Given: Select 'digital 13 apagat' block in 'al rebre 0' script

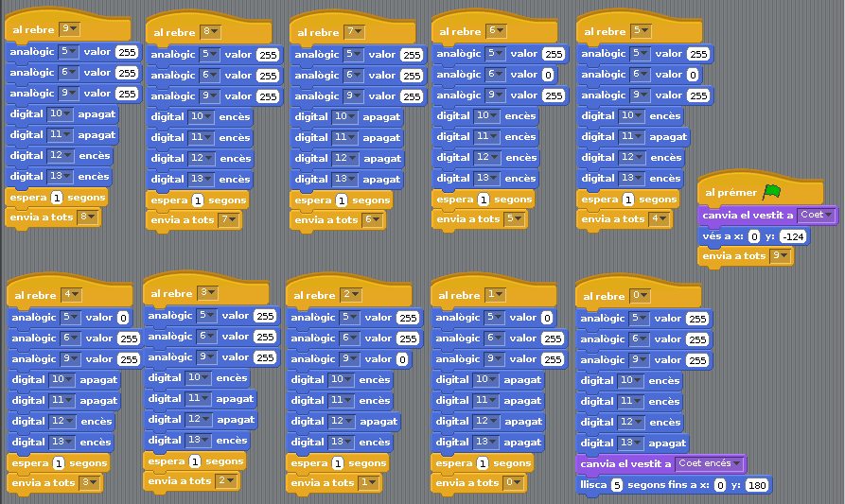Looking at the screenshot, I should tap(633, 443).
